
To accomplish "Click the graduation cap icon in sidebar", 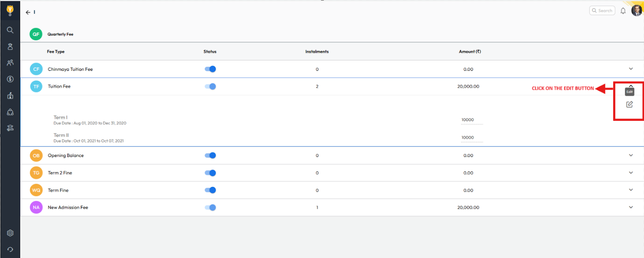I will 10,128.
